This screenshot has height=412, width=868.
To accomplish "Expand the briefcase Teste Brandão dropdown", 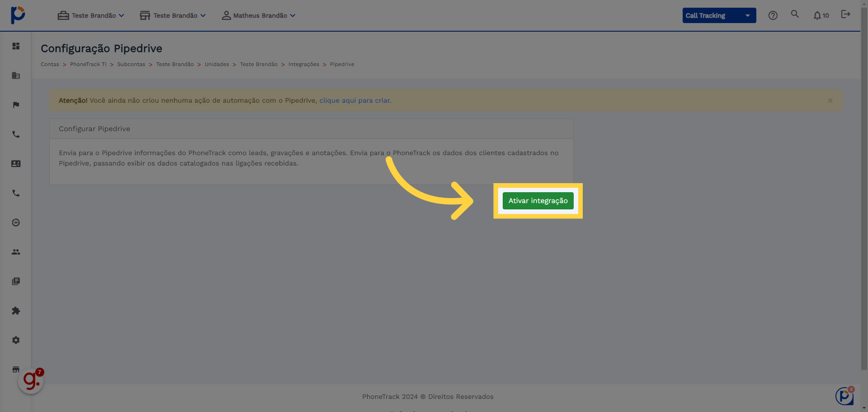I will (x=91, y=15).
